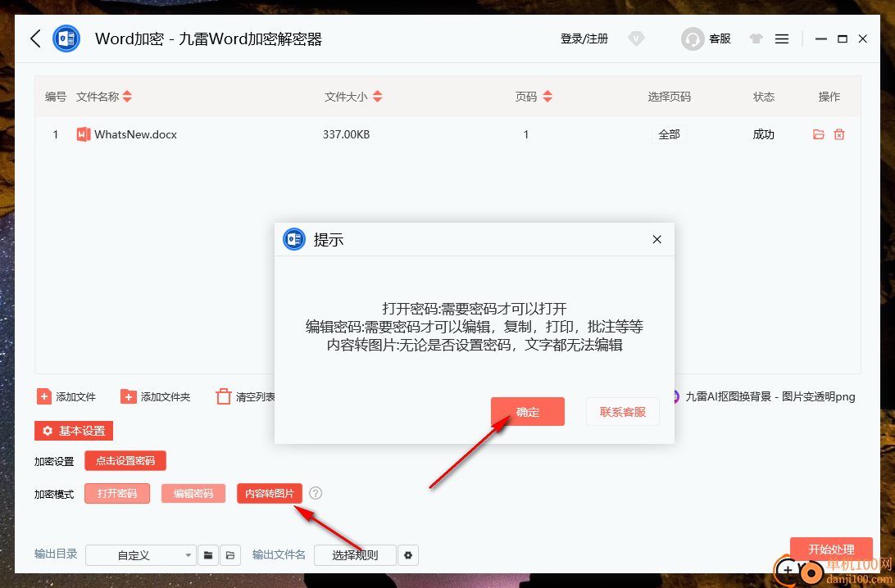This screenshot has height=588, width=895.
Task: Click file name WhatsNew.docx
Action: pos(136,134)
